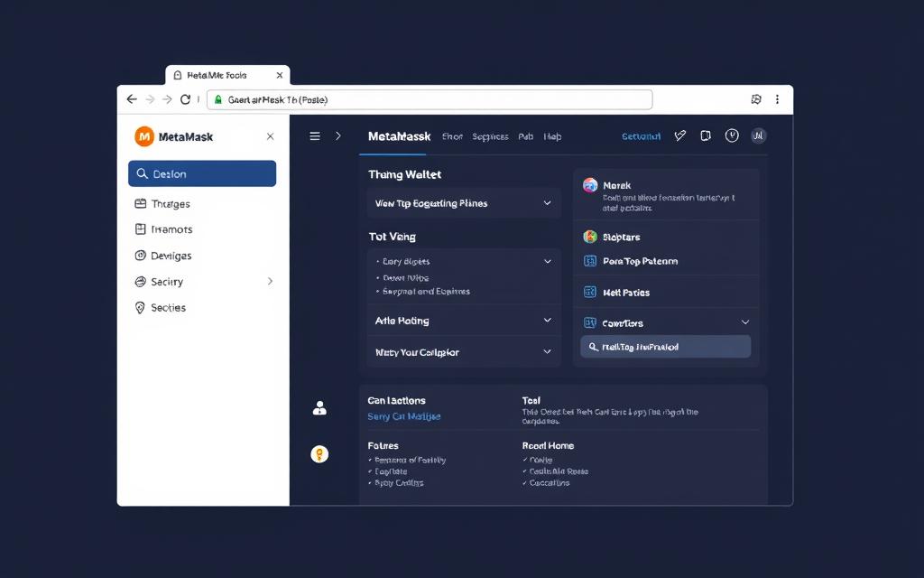Open the Vew Tip Eogarting Planes dropdown
The width and height of the screenshot is (924, 578).
click(463, 203)
